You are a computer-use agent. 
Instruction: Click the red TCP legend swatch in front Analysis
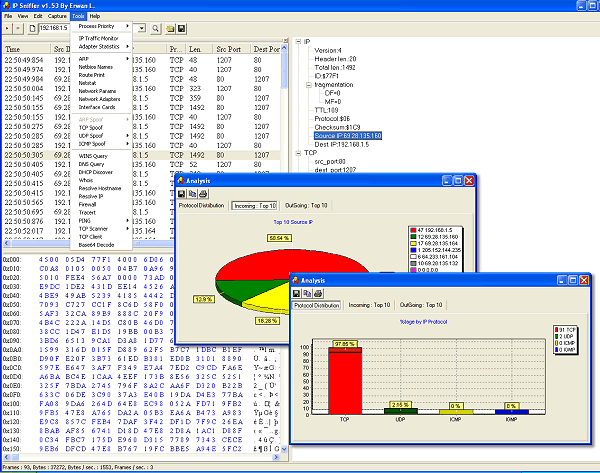557,330
